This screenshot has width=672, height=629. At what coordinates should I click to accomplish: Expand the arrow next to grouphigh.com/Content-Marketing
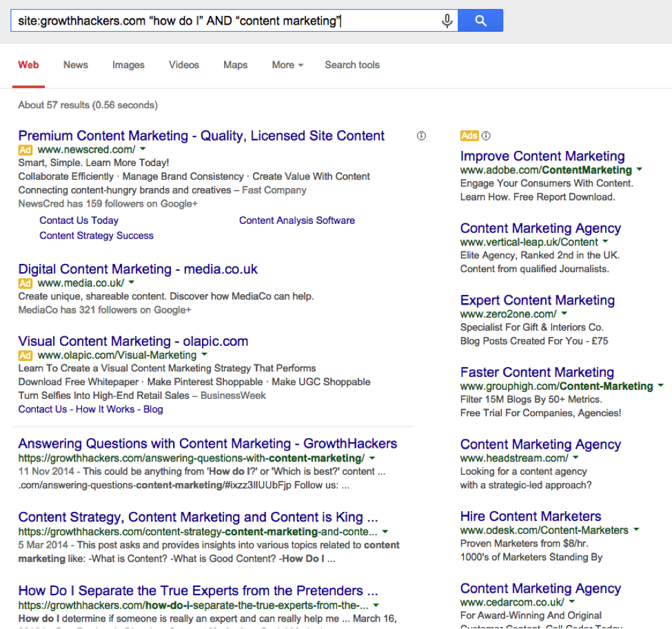point(660,385)
